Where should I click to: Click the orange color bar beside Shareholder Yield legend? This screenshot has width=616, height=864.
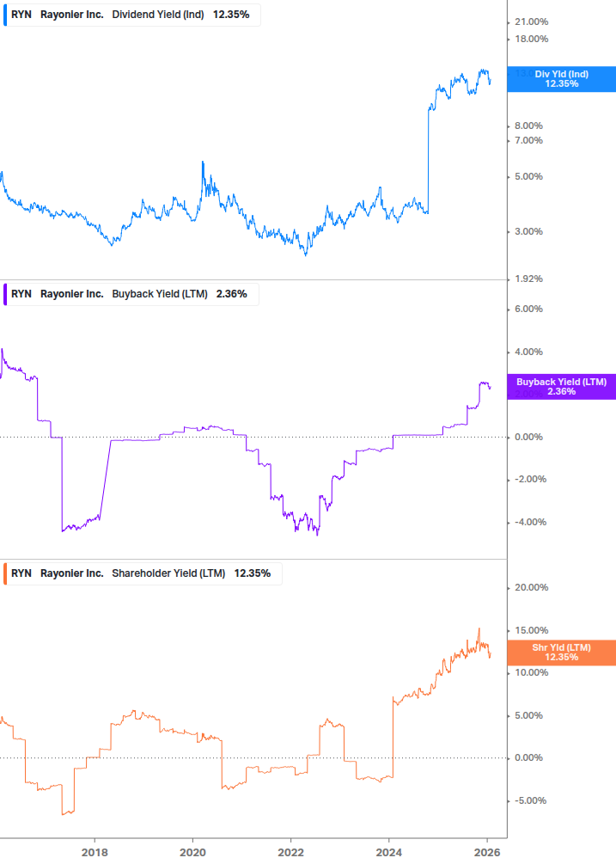tap(5, 573)
